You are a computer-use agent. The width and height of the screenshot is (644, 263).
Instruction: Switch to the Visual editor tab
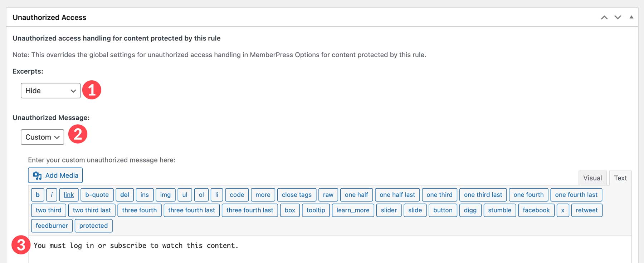pos(592,178)
